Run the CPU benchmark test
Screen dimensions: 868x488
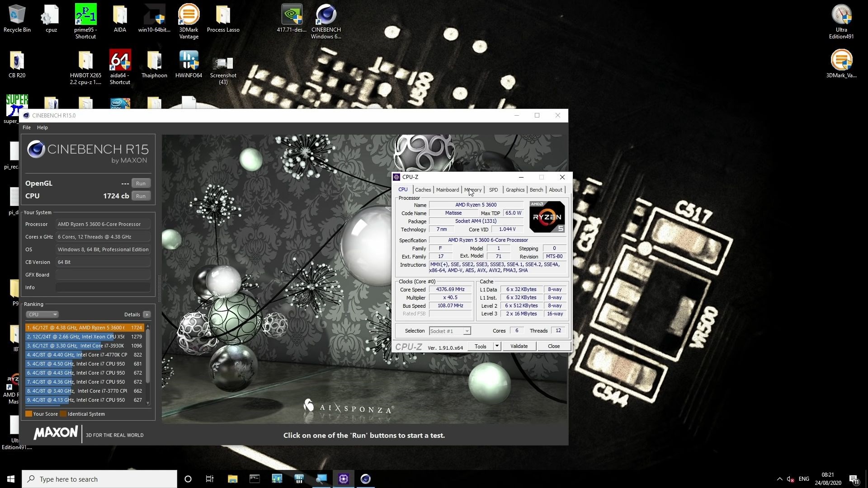[x=141, y=196]
